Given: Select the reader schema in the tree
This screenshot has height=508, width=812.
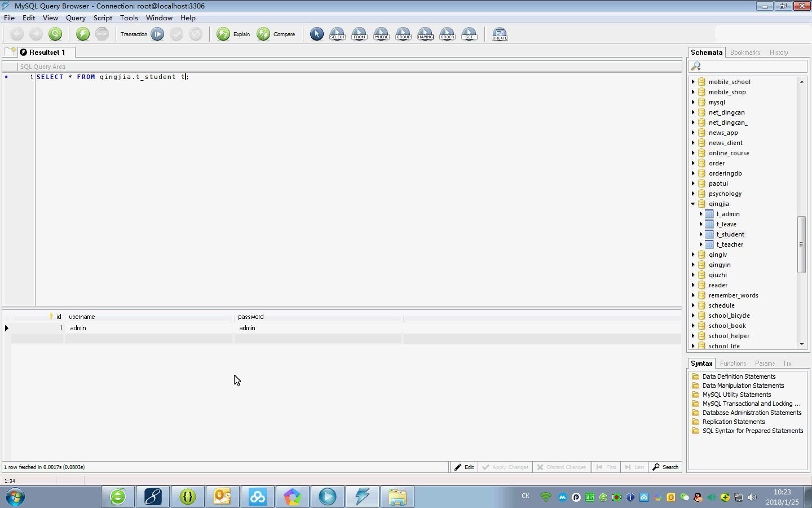Looking at the screenshot, I should [718, 285].
